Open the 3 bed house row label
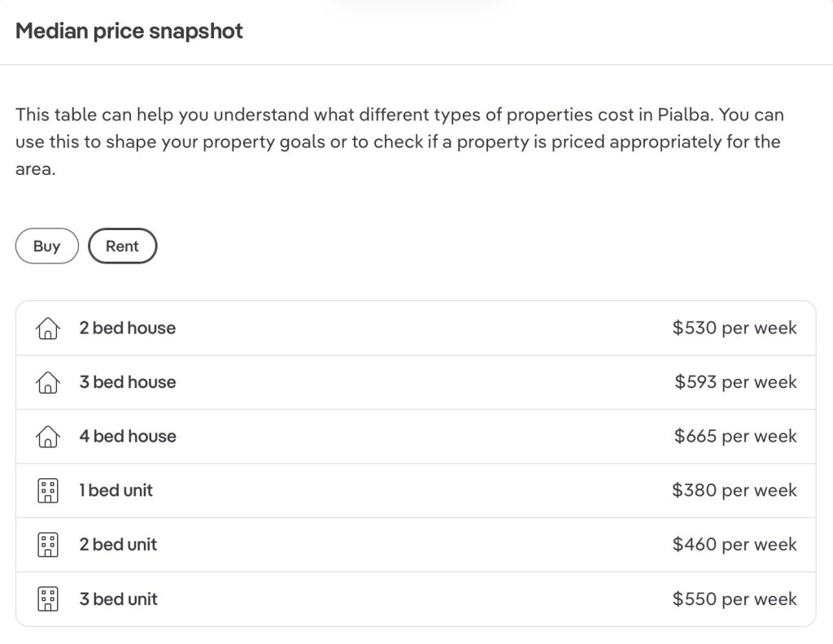The image size is (833, 644). click(x=128, y=382)
